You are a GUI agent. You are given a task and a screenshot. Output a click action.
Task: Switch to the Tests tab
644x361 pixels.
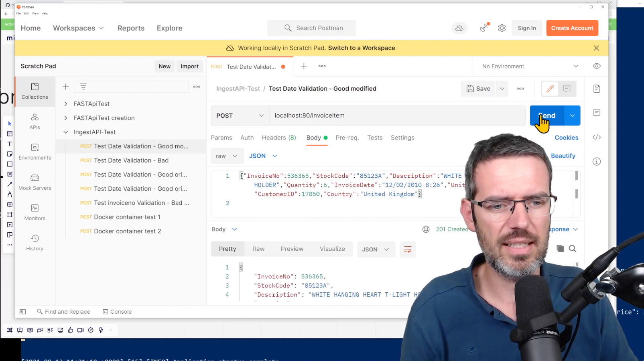pyautogui.click(x=375, y=138)
